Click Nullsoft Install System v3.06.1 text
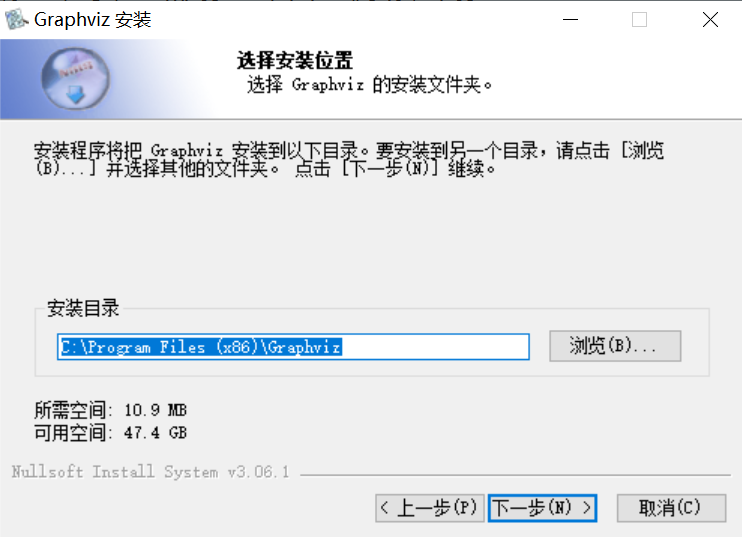The width and height of the screenshot is (742, 537). (x=150, y=472)
